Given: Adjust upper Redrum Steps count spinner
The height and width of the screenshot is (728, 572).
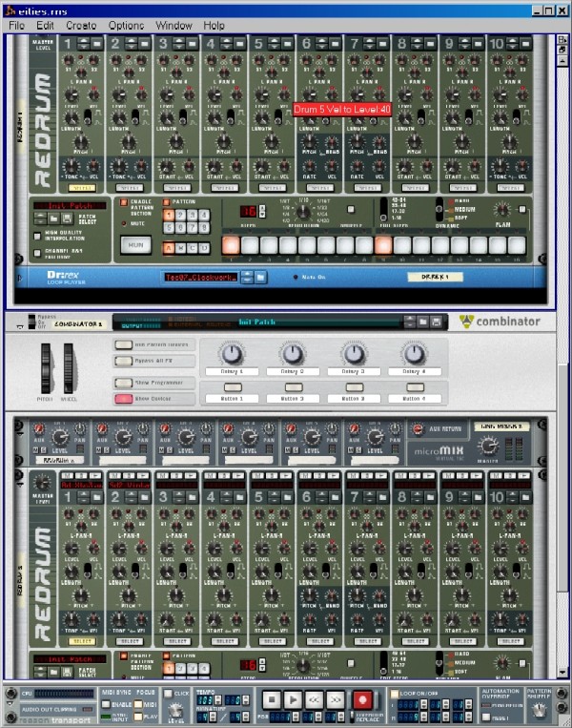Looking at the screenshot, I should [x=262, y=211].
